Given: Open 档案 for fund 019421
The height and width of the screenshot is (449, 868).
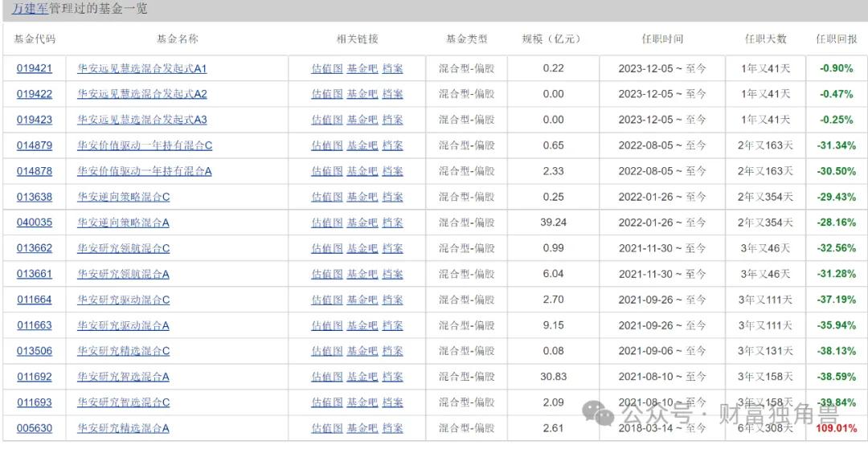Looking at the screenshot, I should (x=392, y=68).
